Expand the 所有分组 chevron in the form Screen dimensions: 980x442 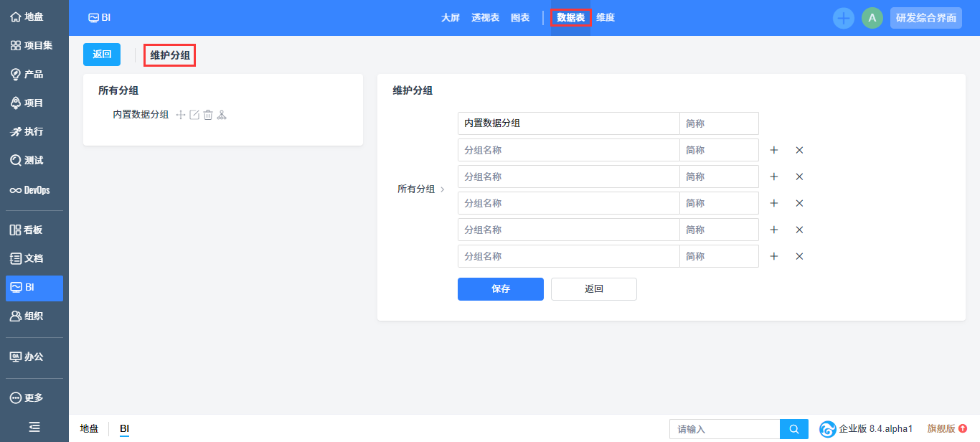[x=443, y=189]
